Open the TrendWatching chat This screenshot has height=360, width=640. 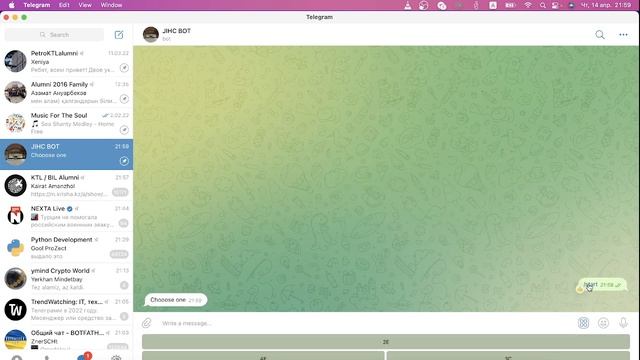coord(67,309)
